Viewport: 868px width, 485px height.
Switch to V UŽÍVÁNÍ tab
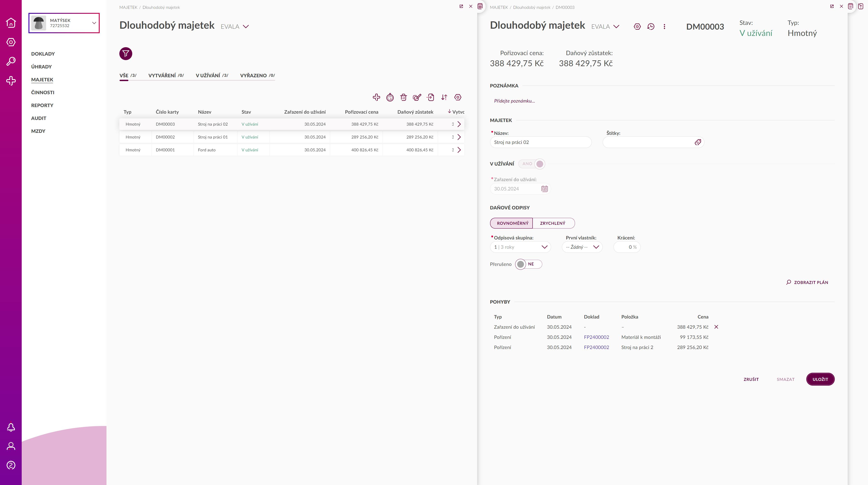pyautogui.click(x=212, y=75)
